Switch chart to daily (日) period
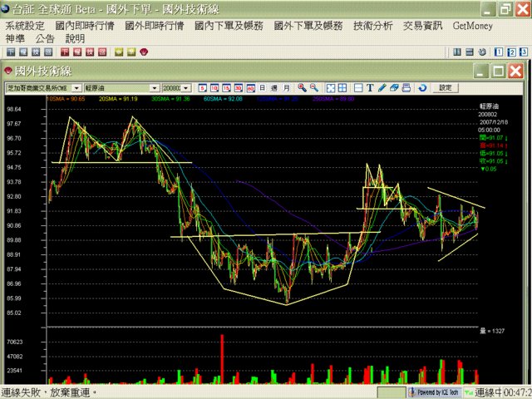The image size is (532, 399). click(x=263, y=88)
